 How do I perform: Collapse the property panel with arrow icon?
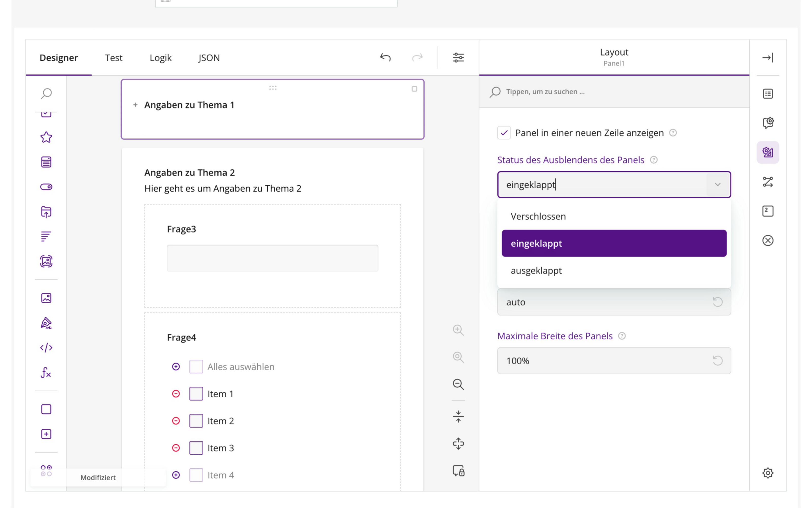[x=768, y=57]
